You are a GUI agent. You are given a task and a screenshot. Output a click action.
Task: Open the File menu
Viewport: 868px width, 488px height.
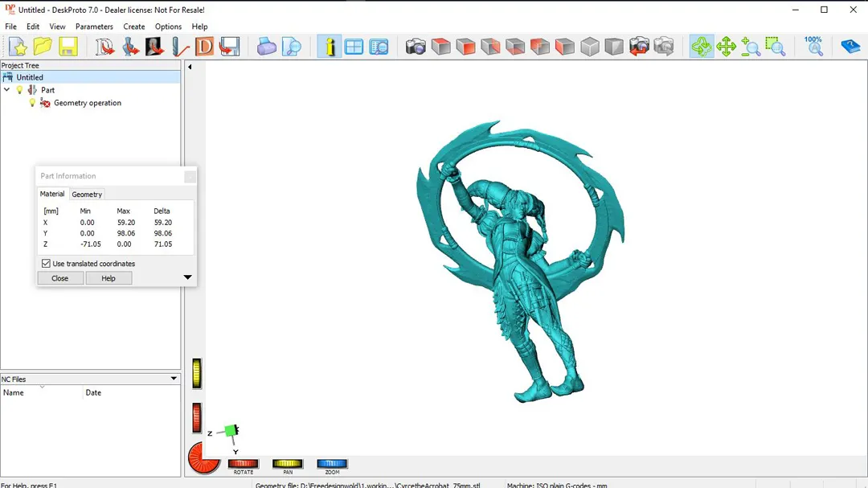pyautogui.click(x=10, y=27)
